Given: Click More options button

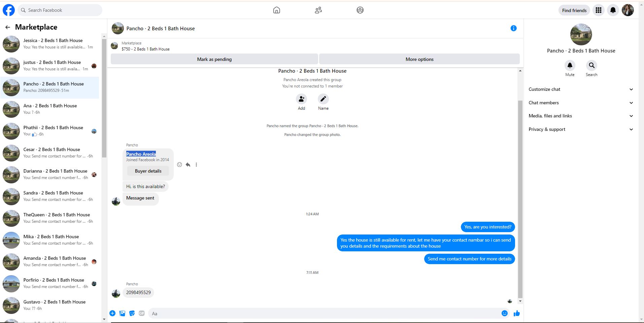Looking at the screenshot, I should 419,59.
